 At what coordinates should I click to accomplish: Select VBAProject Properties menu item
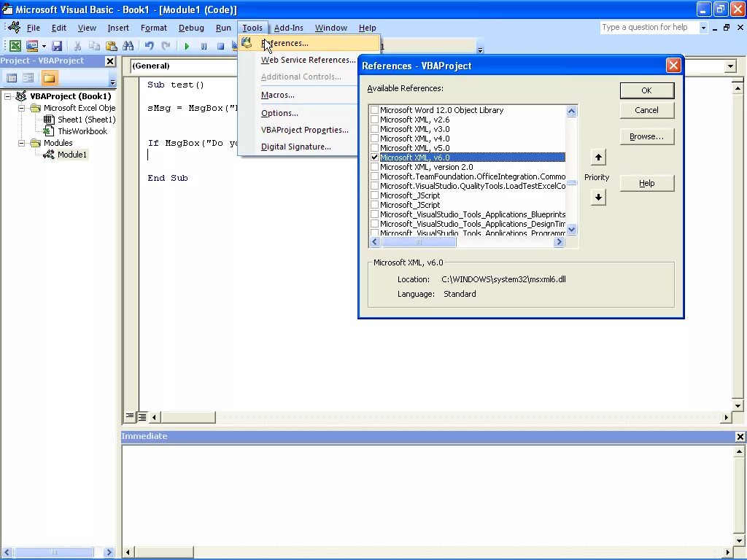point(304,130)
